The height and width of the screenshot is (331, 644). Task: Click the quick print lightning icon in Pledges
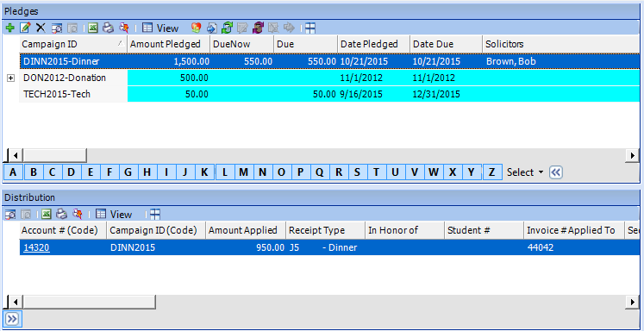coord(123,28)
